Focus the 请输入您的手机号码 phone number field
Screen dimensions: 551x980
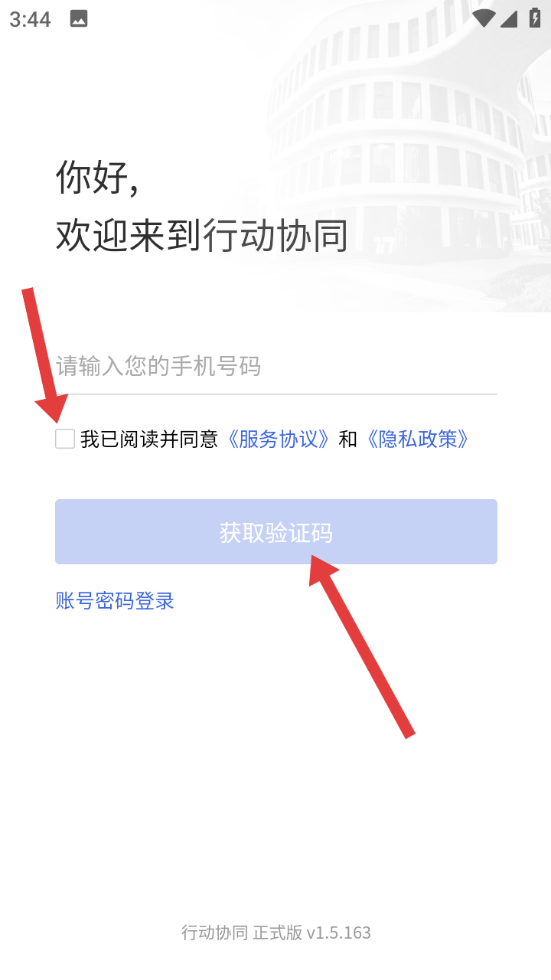pos(276,366)
